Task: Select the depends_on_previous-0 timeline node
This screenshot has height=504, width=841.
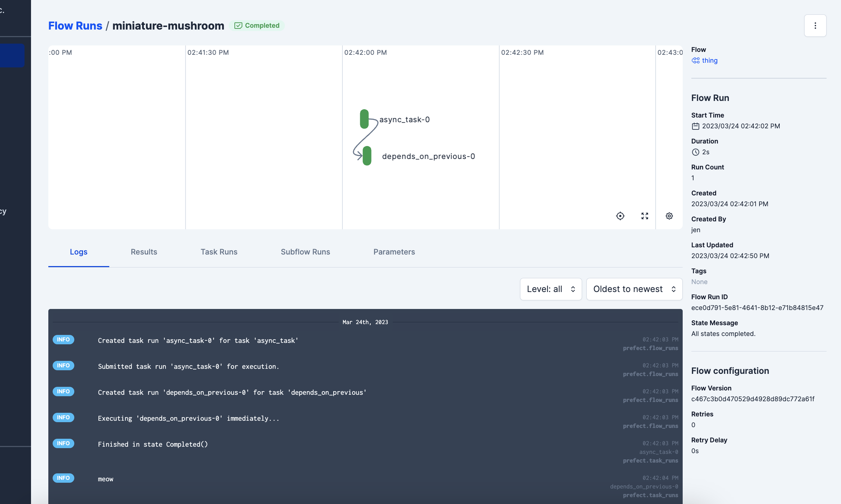Action: [x=367, y=156]
